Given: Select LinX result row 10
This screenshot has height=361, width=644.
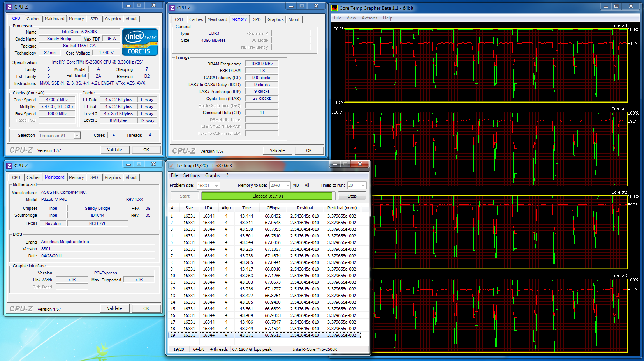Looking at the screenshot, I should (x=264, y=276).
